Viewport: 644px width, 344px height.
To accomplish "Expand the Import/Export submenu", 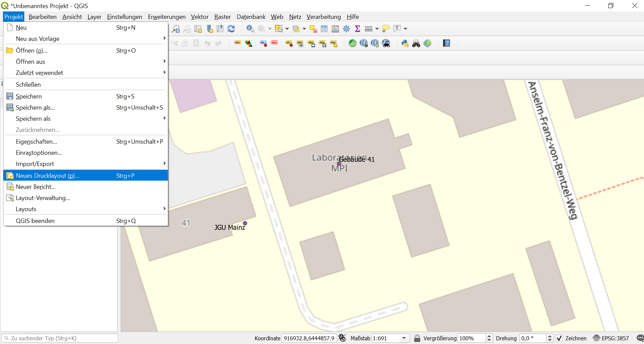I will pos(86,164).
